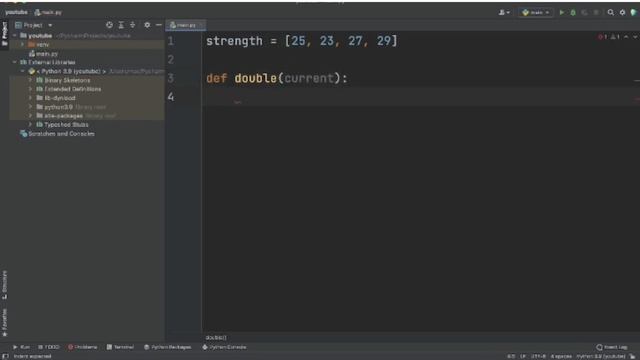Collapse the youtube project root folder
The image size is (640, 360).
tap(15, 36)
